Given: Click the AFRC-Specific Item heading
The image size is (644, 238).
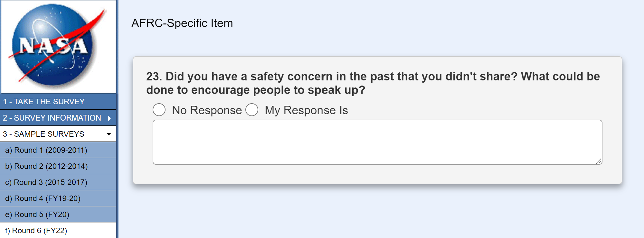Looking at the screenshot, I should tap(182, 23).
